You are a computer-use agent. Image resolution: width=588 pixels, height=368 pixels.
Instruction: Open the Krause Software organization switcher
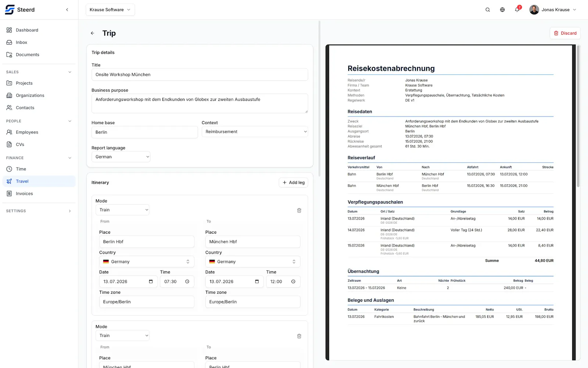[x=110, y=10]
